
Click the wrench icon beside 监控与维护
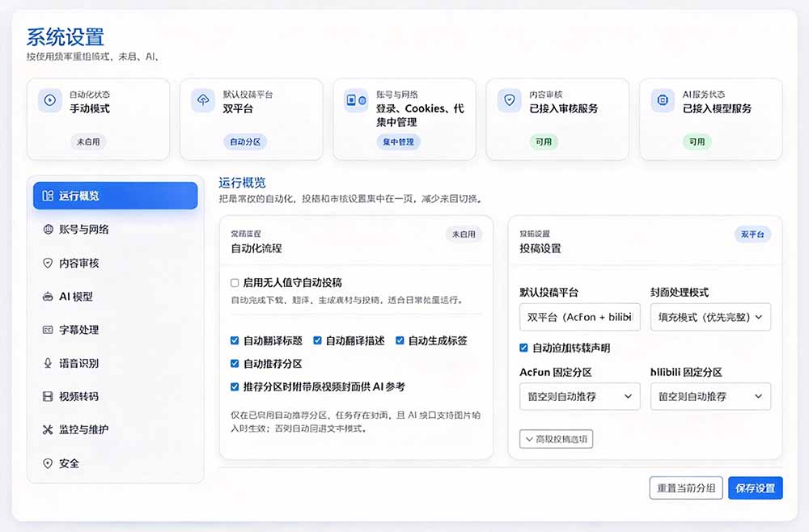tap(48, 429)
